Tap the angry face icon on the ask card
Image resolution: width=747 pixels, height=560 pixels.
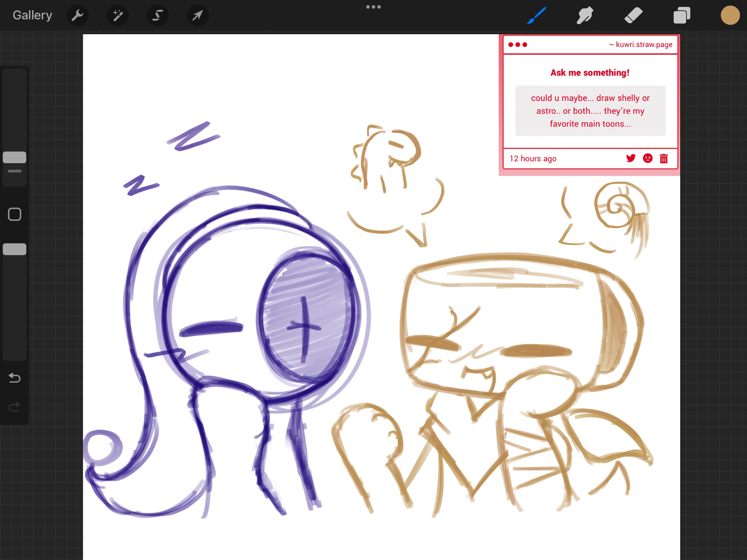click(647, 158)
